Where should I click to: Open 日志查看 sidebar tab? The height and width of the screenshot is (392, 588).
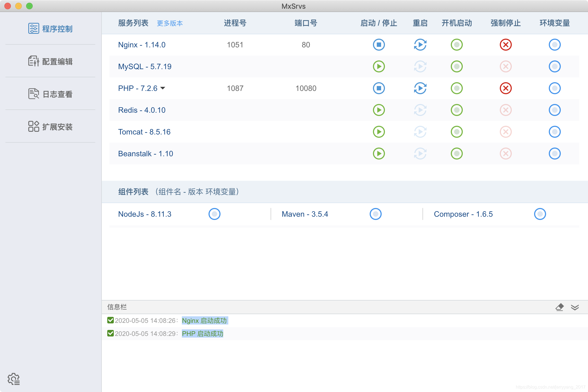50,94
